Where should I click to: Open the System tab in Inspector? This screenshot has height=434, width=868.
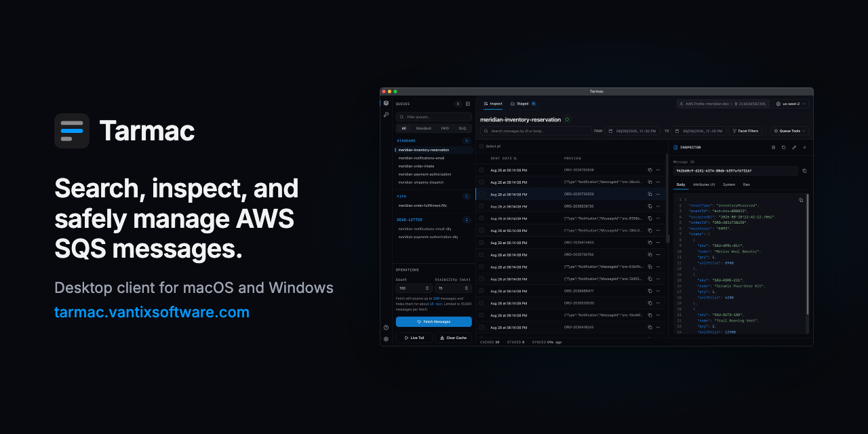point(729,184)
